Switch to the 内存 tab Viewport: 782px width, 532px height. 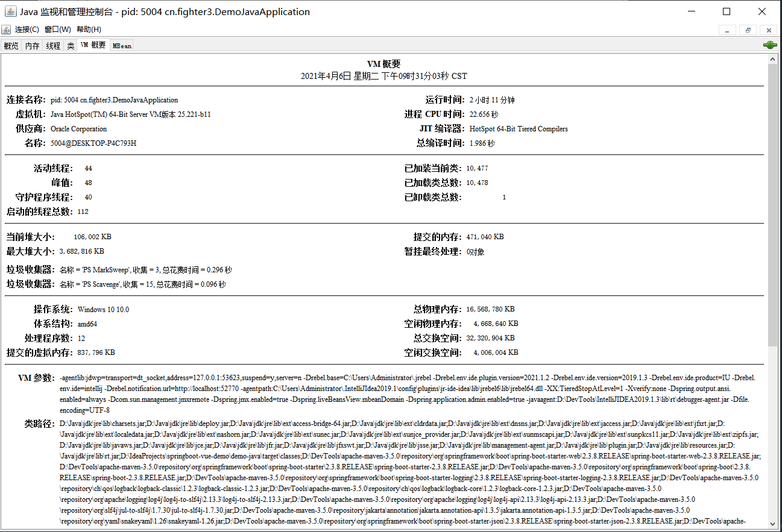click(32, 46)
